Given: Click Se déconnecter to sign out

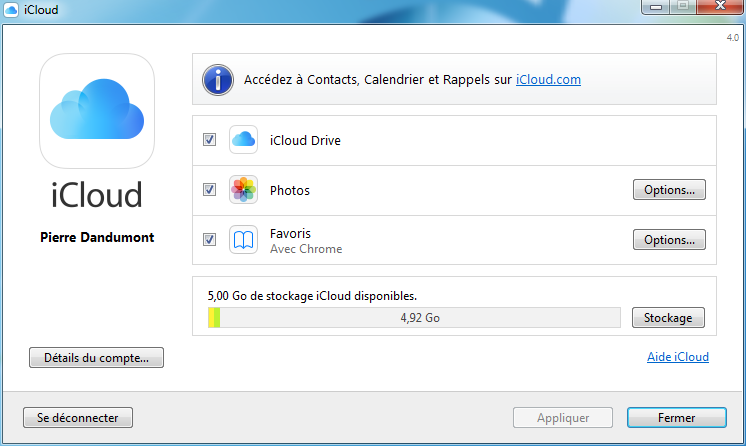Looking at the screenshot, I should click(78, 417).
